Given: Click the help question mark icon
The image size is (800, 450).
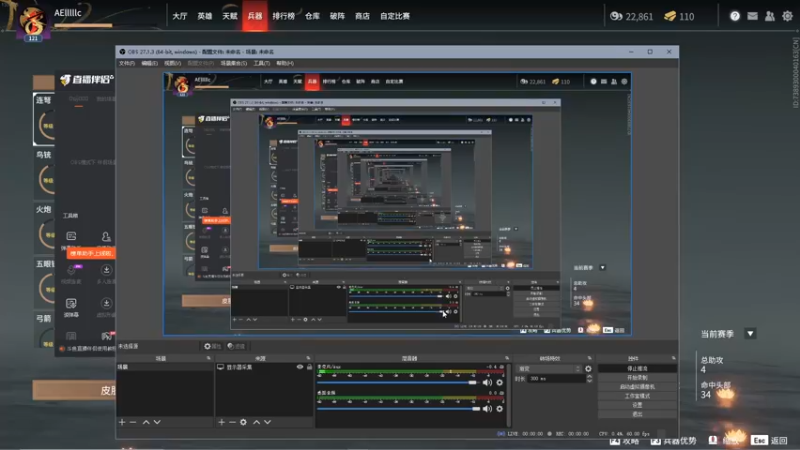Looking at the screenshot, I should [735, 16].
